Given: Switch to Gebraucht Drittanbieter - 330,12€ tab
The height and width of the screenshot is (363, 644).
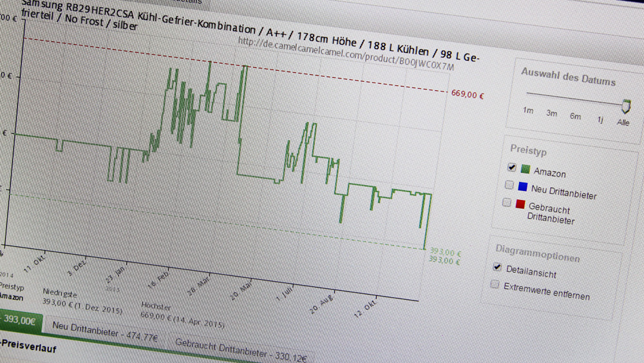Looking at the screenshot, I should click(240, 350).
